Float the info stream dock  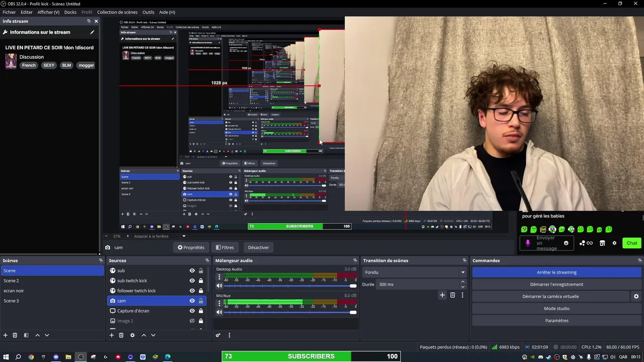(x=89, y=21)
